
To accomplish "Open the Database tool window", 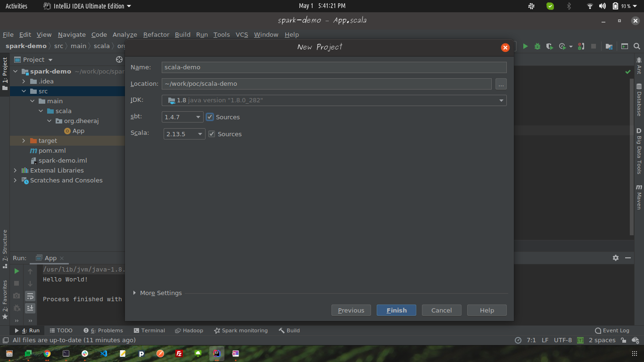I will point(639,99).
